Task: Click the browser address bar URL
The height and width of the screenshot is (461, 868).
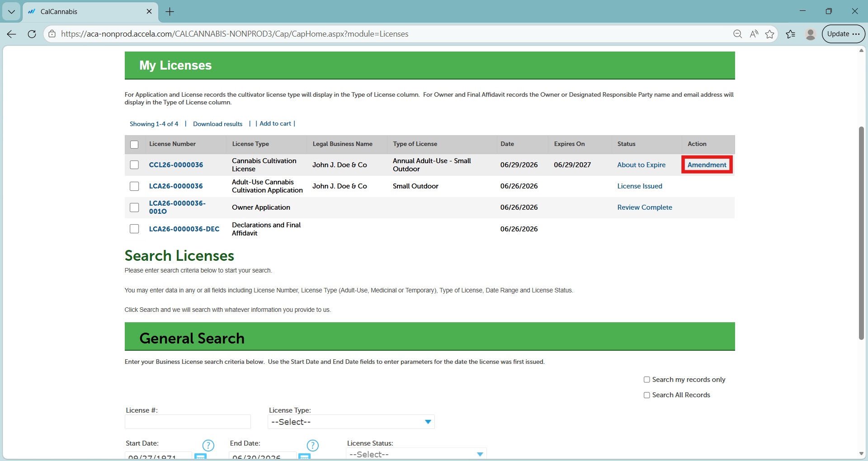Action: point(235,34)
